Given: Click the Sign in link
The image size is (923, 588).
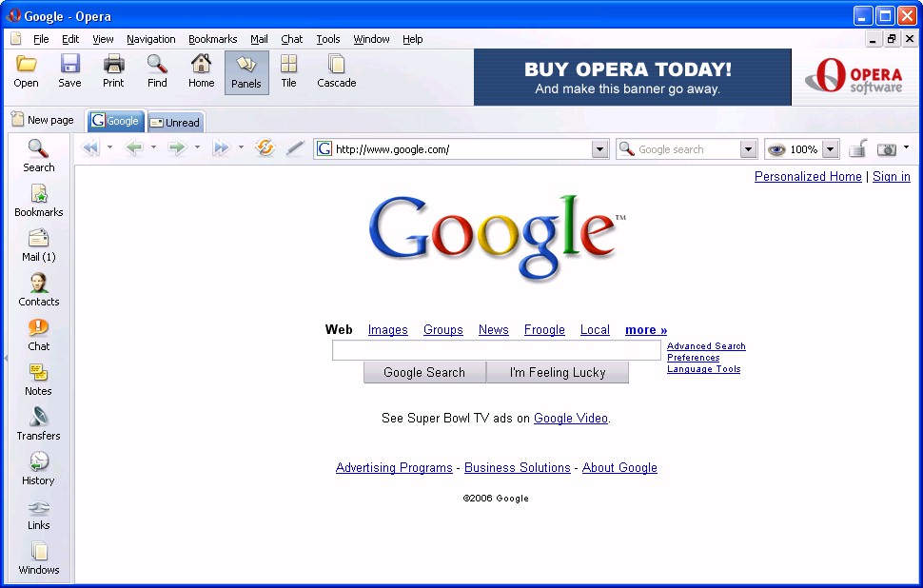Looking at the screenshot, I should coord(892,177).
